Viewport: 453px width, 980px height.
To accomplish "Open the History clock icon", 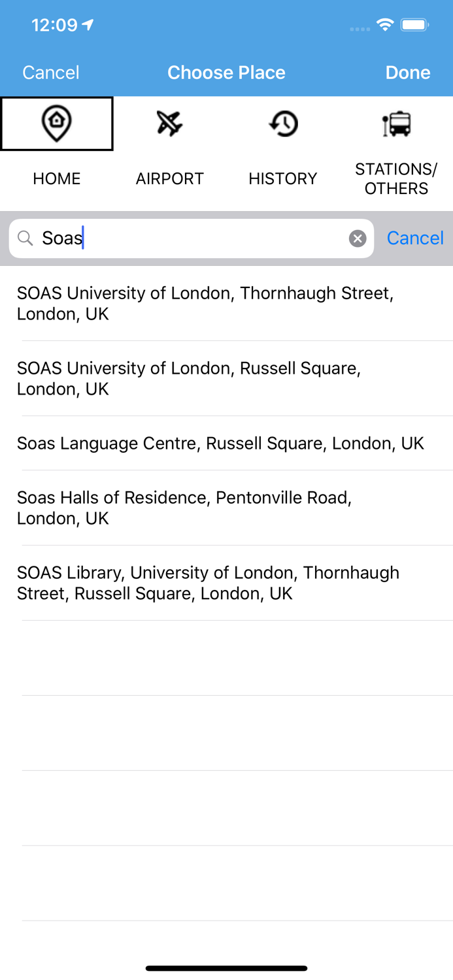I will 283,123.
